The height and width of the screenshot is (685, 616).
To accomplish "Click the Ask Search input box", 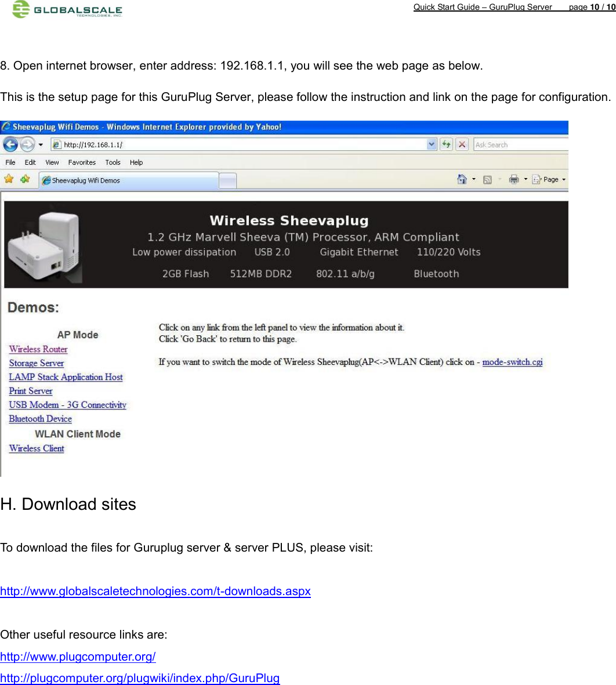I will (521, 144).
